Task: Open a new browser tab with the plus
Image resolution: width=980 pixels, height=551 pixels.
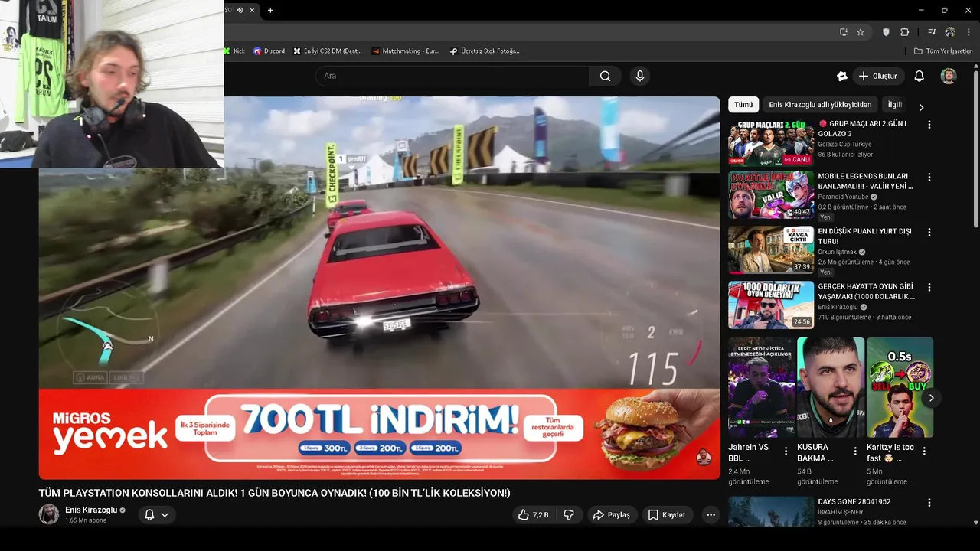Action: coord(270,10)
